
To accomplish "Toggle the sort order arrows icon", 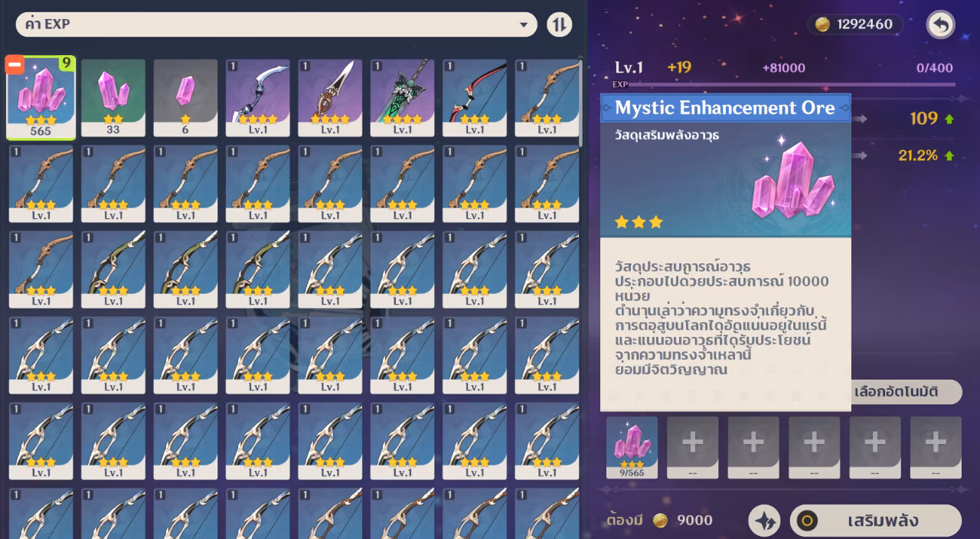I will (560, 24).
